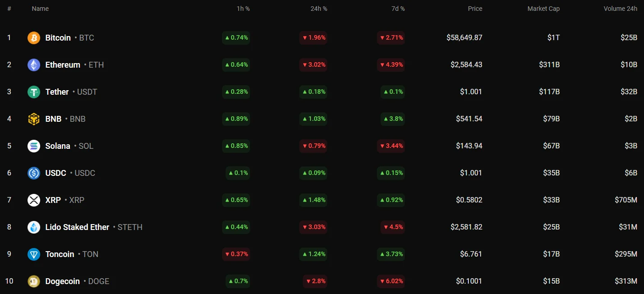Image resolution: width=644 pixels, height=294 pixels.
Task: Sort table by 24h % header
Action: point(319,9)
